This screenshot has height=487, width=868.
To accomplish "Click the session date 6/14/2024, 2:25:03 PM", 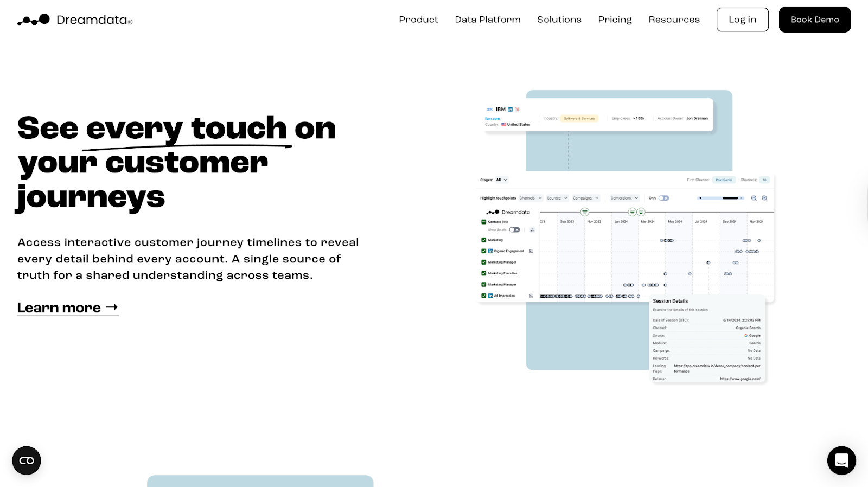I will (x=742, y=320).
